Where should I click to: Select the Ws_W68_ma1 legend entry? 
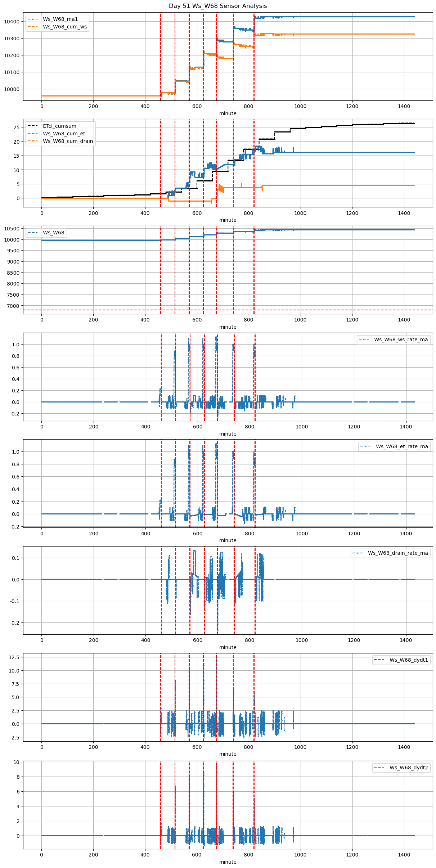coord(60,19)
